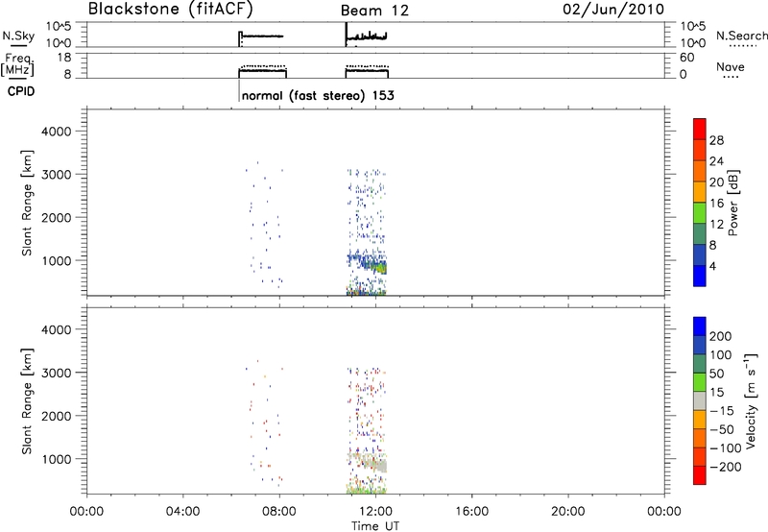
Task: Click the 'Nave' legend label
Action: click(730, 66)
